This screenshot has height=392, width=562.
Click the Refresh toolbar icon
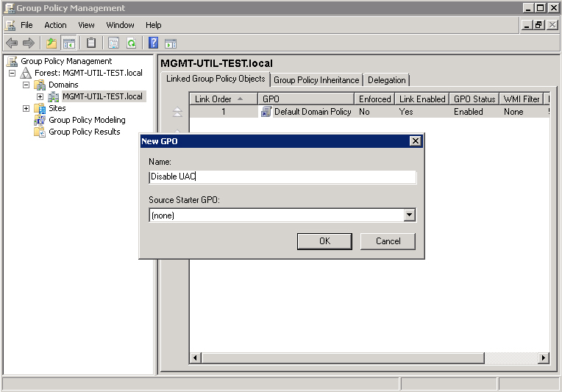[131, 43]
